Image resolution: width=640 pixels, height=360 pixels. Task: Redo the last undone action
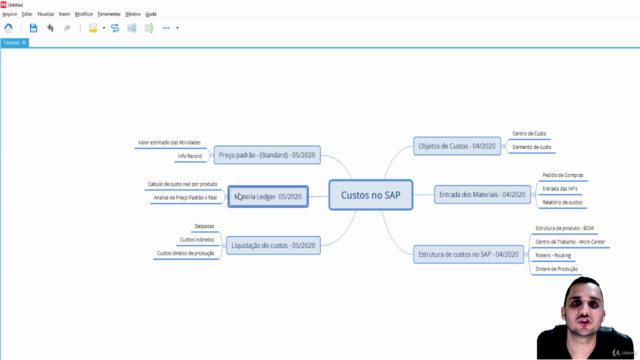(67, 28)
